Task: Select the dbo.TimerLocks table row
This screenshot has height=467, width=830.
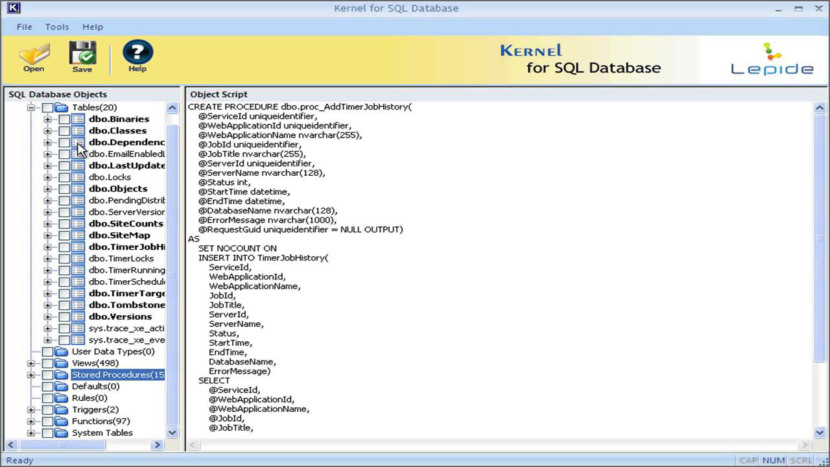Action: click(121, 259)
